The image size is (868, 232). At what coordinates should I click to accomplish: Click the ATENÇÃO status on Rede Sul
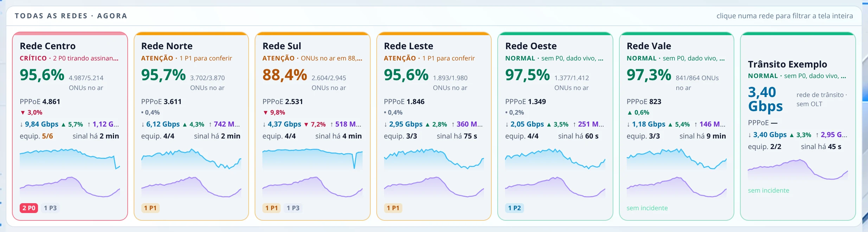click(279, 58)
